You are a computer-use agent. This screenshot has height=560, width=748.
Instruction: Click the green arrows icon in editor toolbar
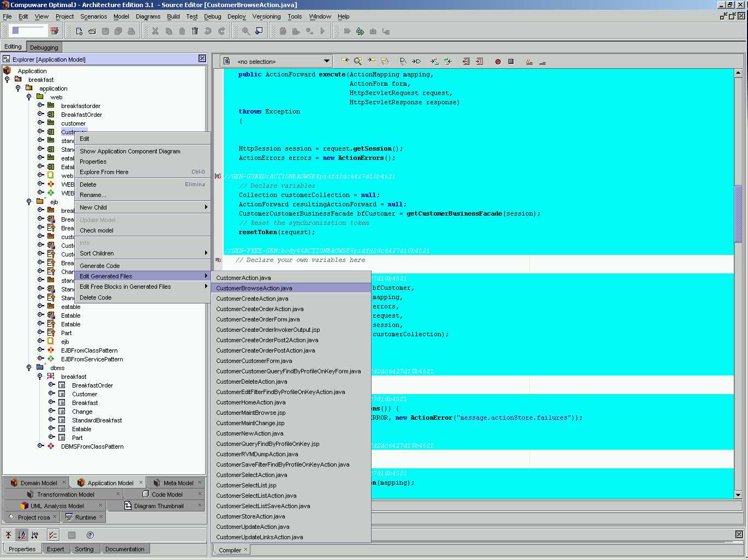tap(447, 62)
